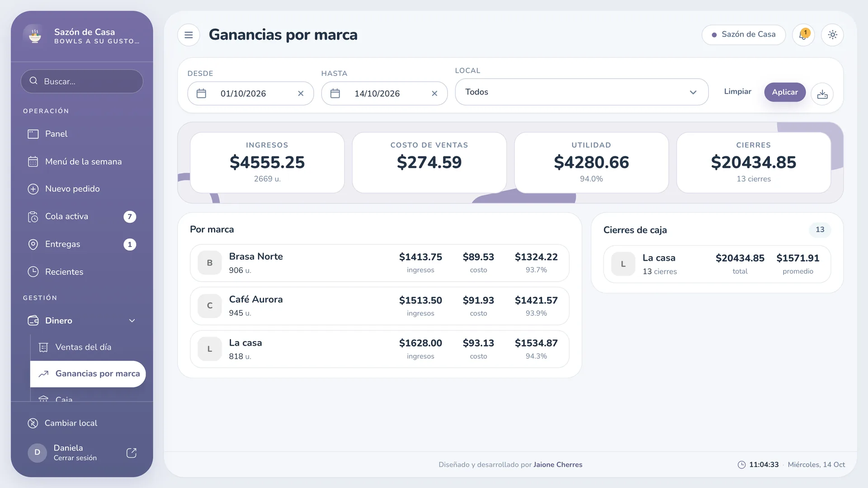Go to Menú de la semana
Viewport: 868px width, 488px height.
[82, 162]
